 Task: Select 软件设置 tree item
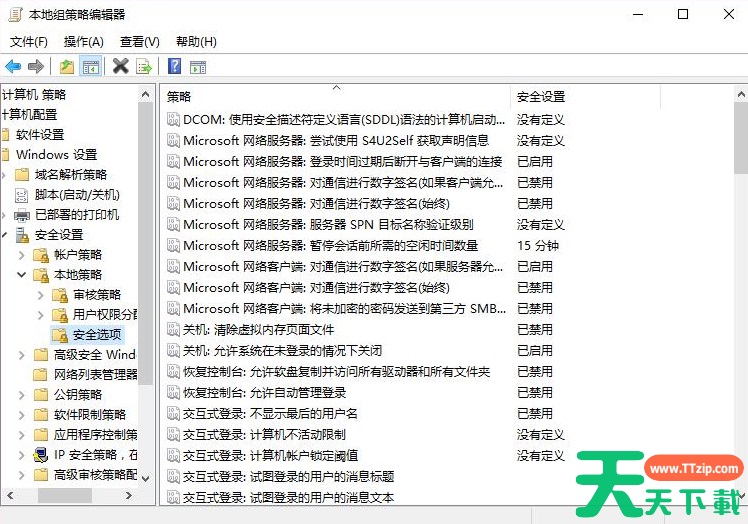click(40, 135)
